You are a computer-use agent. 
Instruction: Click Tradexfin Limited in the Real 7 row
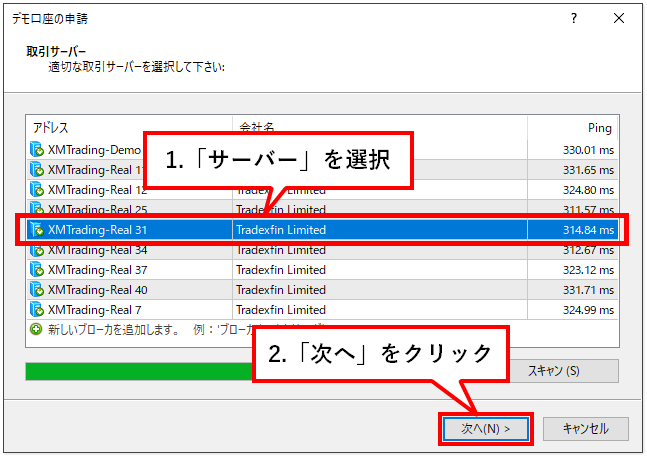click(x=281, y=310)
